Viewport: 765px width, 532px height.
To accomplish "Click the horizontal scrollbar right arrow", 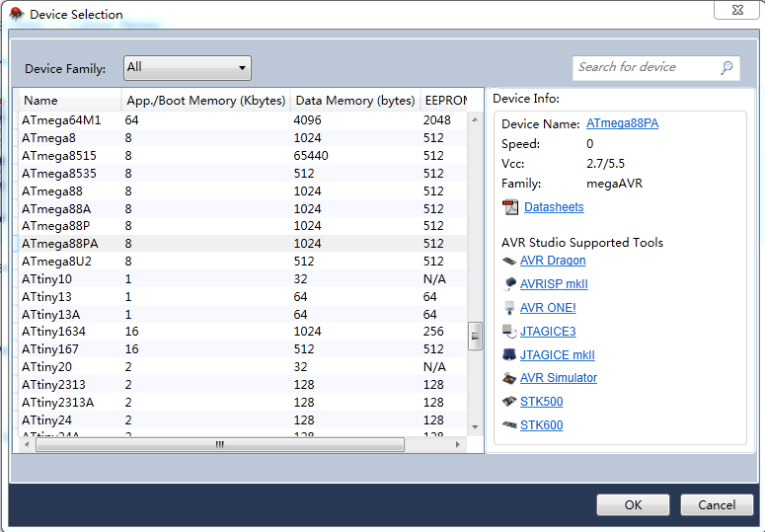I will pyautogui.click(x=457, y=444).
